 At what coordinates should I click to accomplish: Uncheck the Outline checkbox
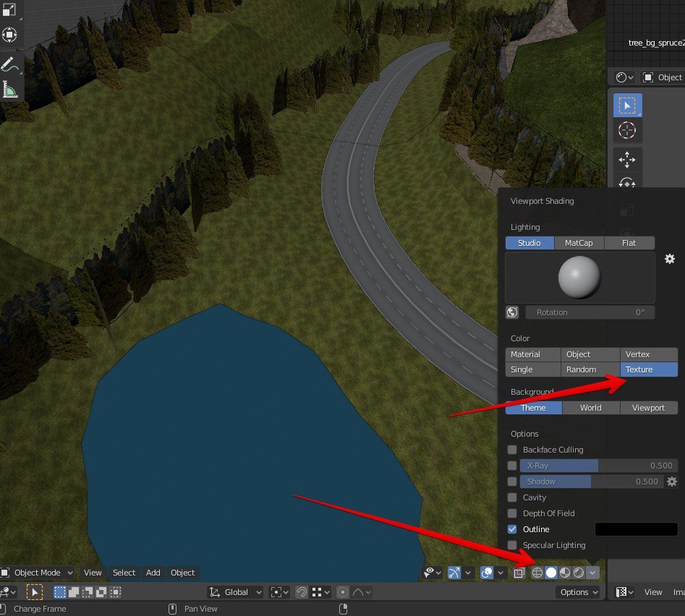pyautogui.click(x=512, y=529)
